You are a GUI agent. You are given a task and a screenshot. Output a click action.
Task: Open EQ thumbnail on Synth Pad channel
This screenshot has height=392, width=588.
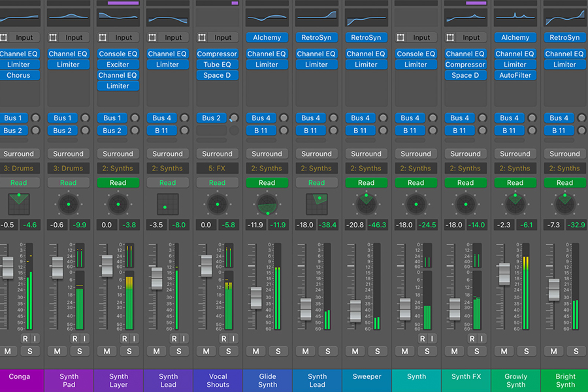(68, 17)
